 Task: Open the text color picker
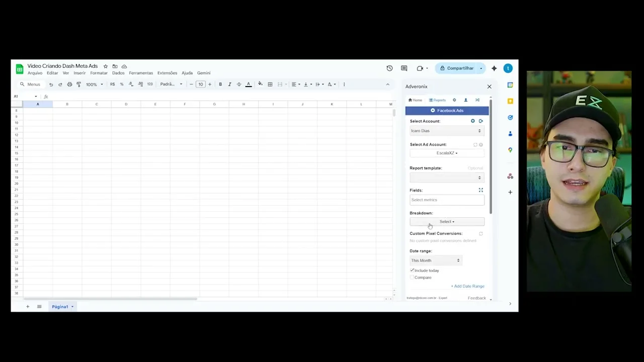(x=249, y=84)
